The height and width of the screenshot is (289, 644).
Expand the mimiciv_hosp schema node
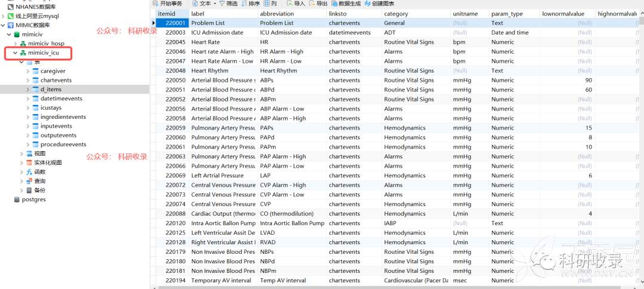coord(16,44)
